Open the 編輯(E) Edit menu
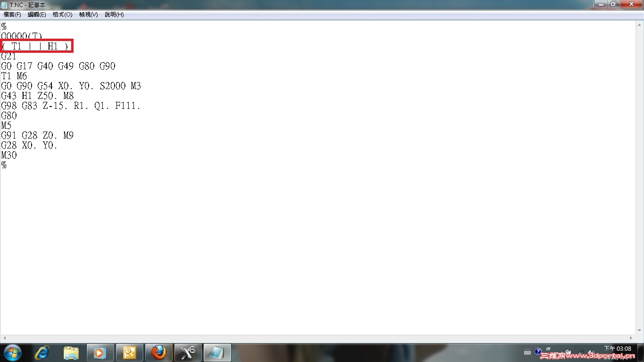This screenshot has height=362, width=644. (x=37, y=15)
